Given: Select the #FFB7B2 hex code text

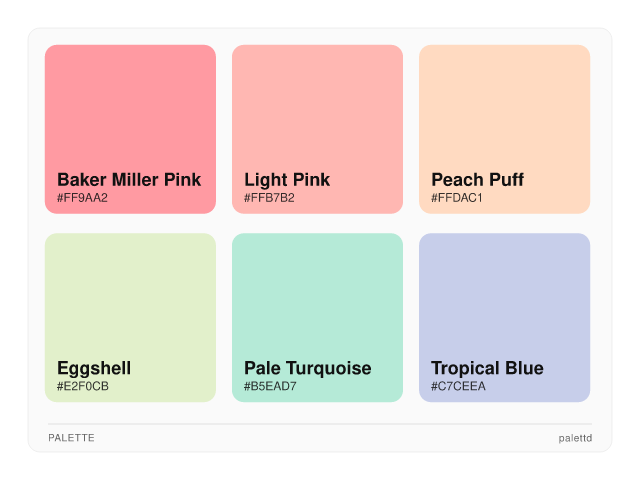Looking at the screenshot, I should (269, 198).
